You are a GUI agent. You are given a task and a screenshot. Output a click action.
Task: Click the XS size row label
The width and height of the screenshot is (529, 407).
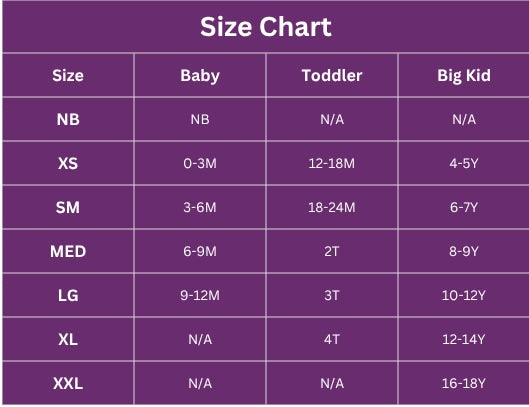pyautogui.click(x=68, y=163)
